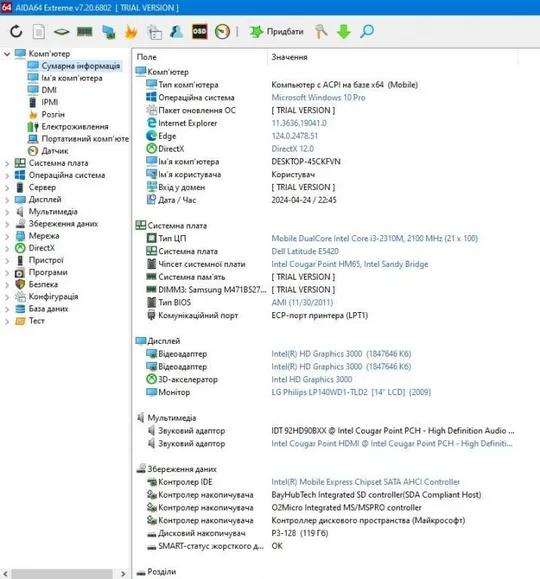Click the network computers toolbar icon
Viewport: 540px width, 579px height.
coord(109,32)
